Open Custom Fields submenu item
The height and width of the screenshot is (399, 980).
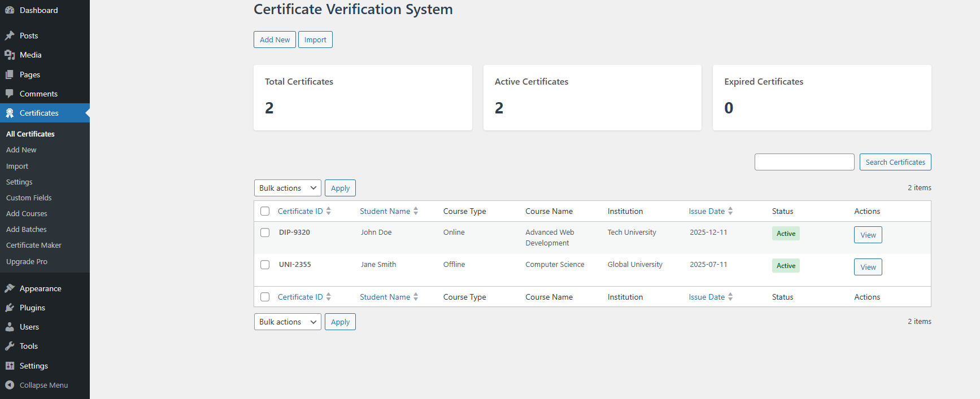pos(29,198)
